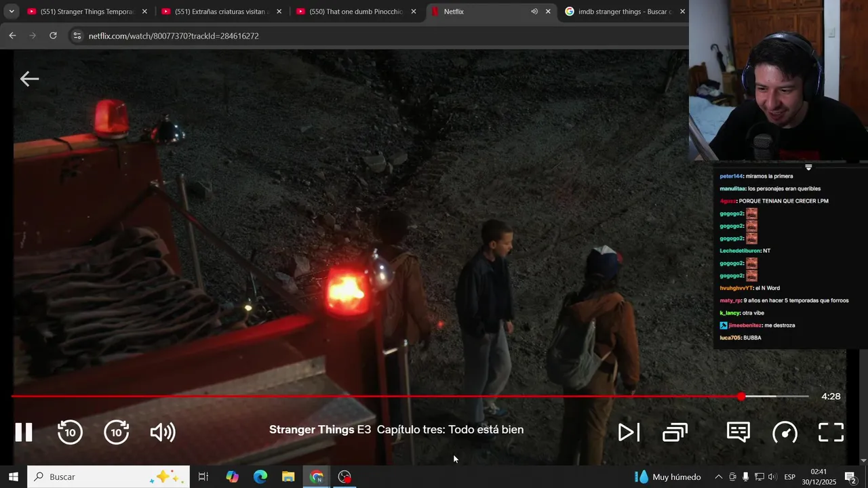868x488 pixels.
Task: Click the 4:28 remaining time label
Action: click(831, 396)
